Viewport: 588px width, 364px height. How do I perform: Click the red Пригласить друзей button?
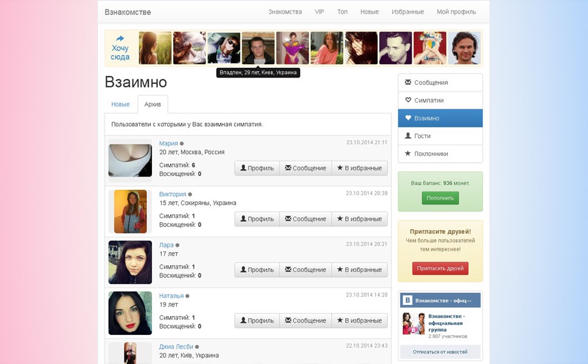tap(440, 268)
